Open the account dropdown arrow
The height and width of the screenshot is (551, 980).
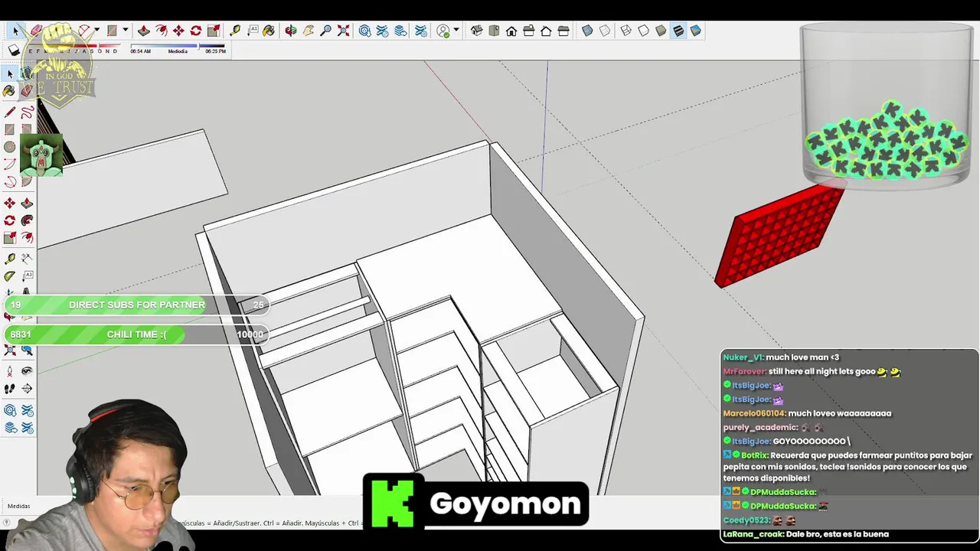point(456,31)
